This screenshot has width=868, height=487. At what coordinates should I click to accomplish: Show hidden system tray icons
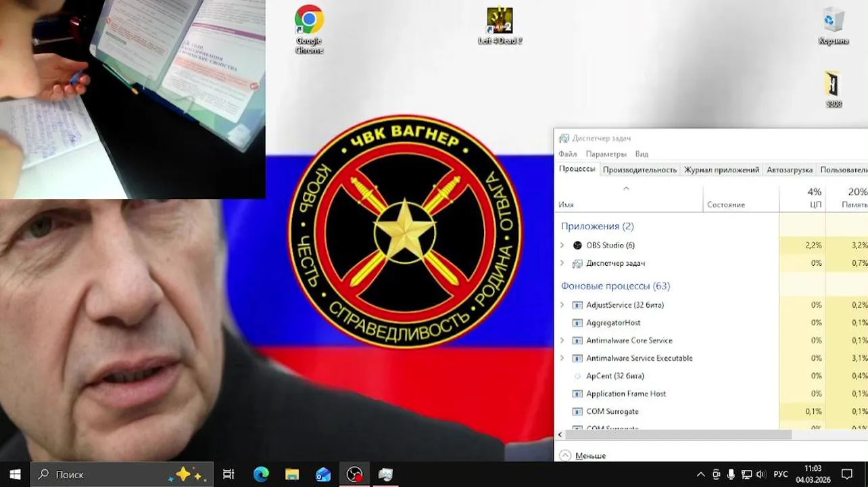pyautogui.click(x=700, y=474)
